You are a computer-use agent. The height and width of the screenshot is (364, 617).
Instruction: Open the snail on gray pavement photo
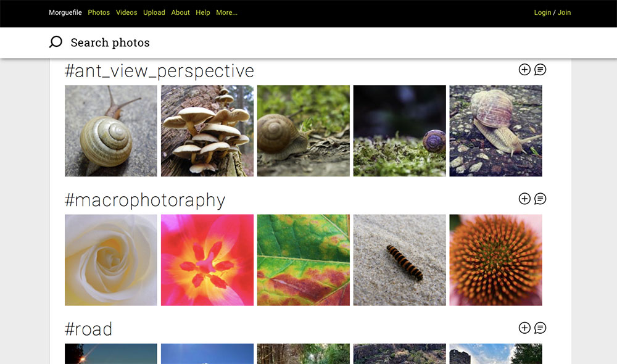pyautogui.click(x=111, y=131)
